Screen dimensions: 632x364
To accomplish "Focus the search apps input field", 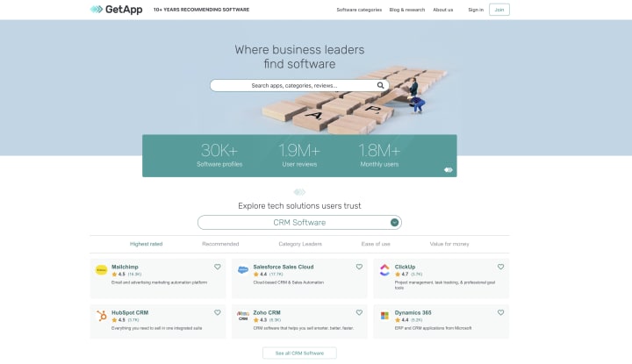I will (x=299, y=85).
